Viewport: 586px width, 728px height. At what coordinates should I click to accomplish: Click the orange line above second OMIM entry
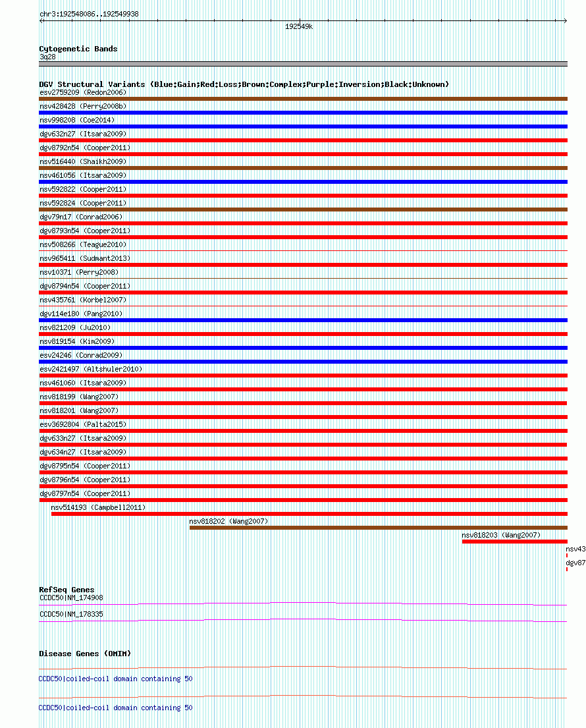[x=304, y=697]
